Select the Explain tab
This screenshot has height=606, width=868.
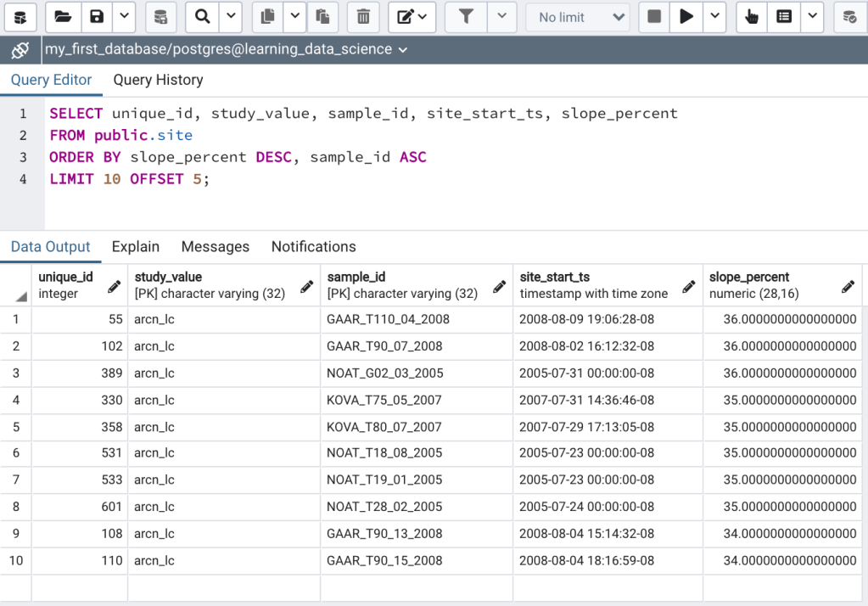(136, 247)
